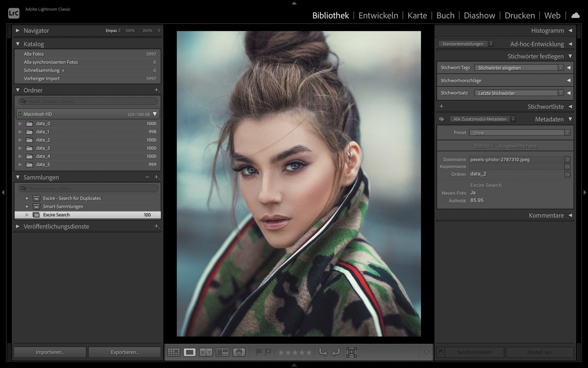Click the Exportieren button

click(125, 352)
